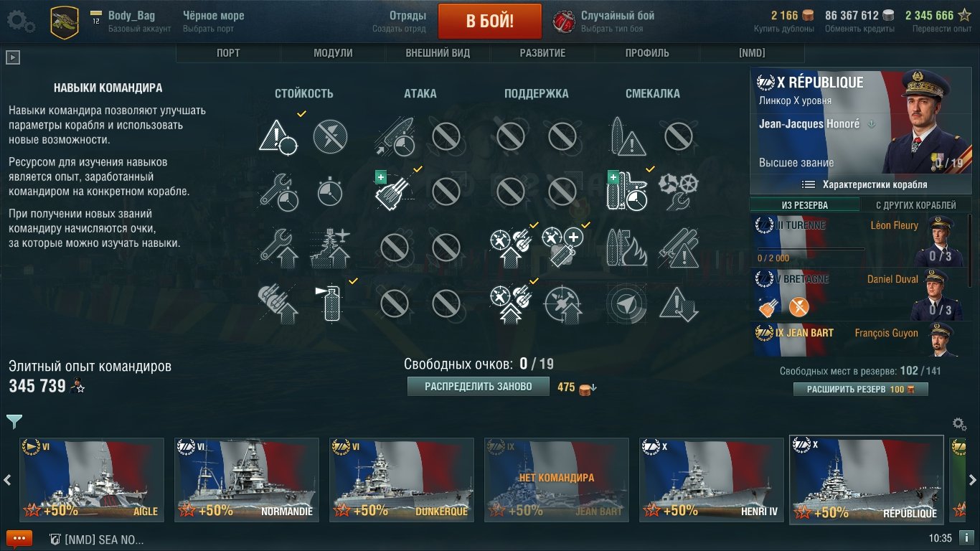
Task: Click the В БОЙ! button
Action: tap(490, 21)
